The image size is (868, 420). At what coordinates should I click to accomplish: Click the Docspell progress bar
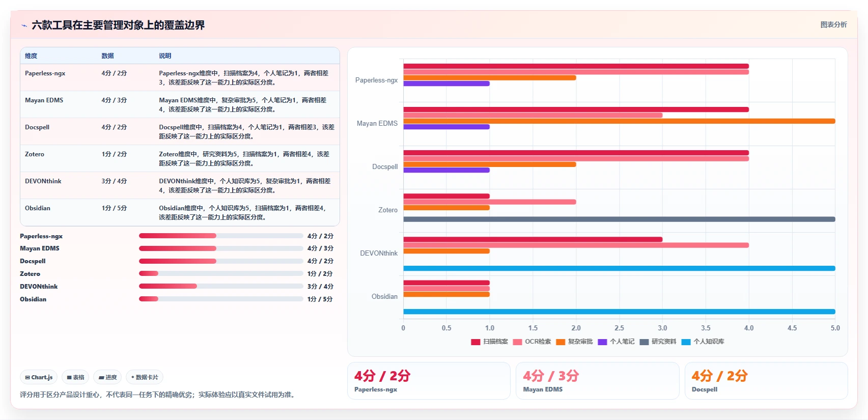pyautogui.click(x=221, y=261)
